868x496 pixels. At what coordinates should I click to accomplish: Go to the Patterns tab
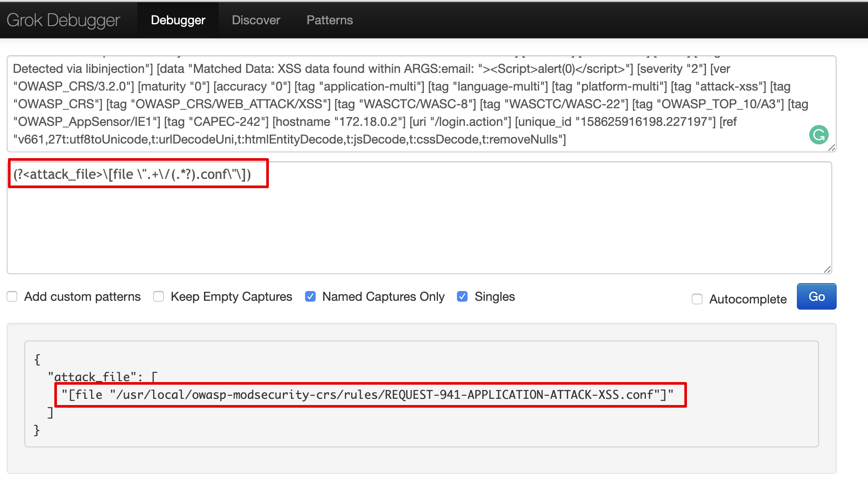click(x=329, y=20)
